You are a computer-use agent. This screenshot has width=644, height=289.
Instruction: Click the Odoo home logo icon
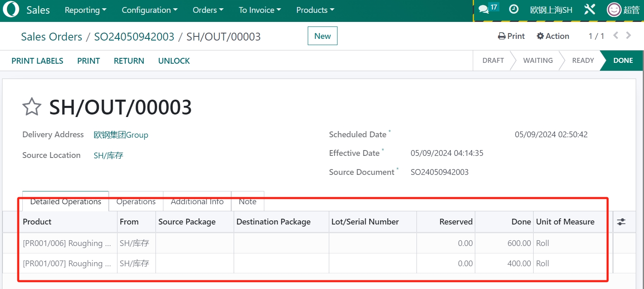[11, 10]
